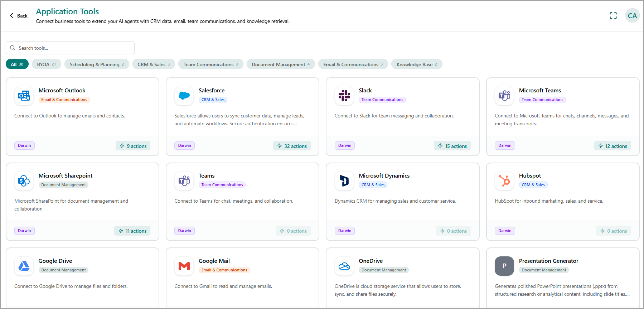Screen dimensions: 644x309
Task: Click 0 actions on Teams card
Action: [293, 231]
